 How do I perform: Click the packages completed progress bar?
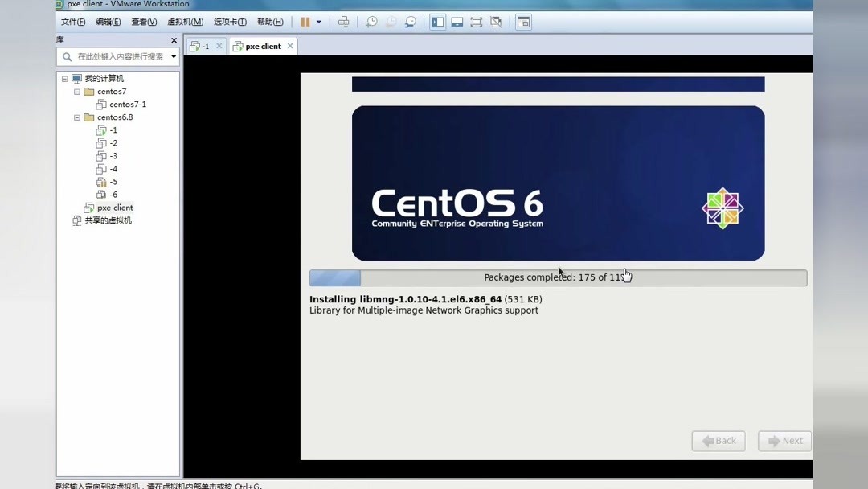click(x=558, y=277)
